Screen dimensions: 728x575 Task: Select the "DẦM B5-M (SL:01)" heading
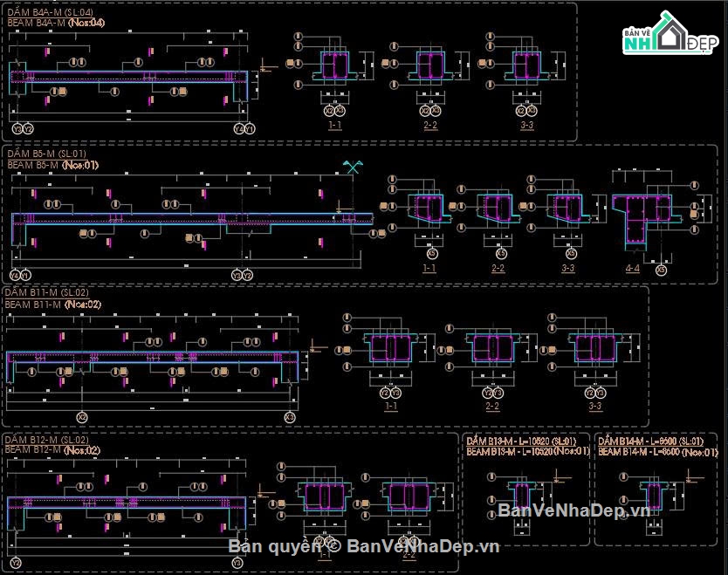click(x=46, y=154)
